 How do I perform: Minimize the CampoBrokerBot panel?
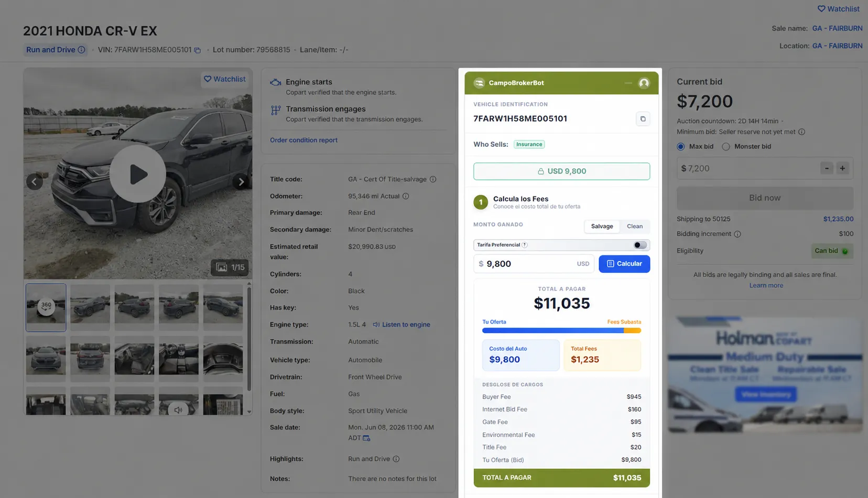628,83
